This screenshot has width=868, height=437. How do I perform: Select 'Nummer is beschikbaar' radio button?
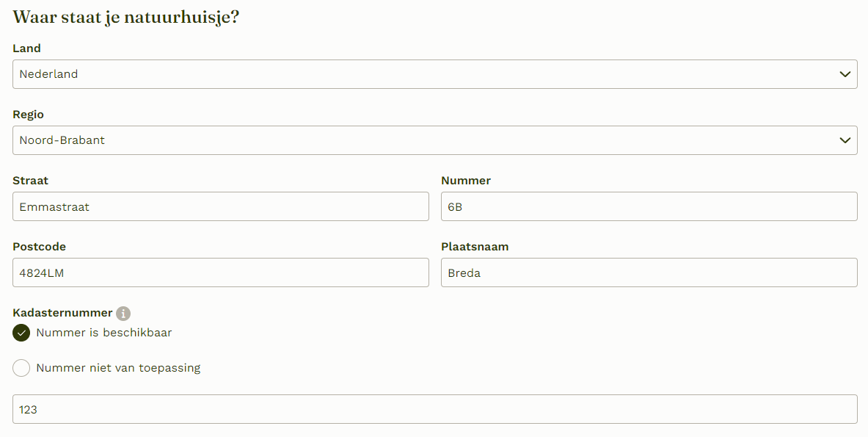[x=21, y=333]
